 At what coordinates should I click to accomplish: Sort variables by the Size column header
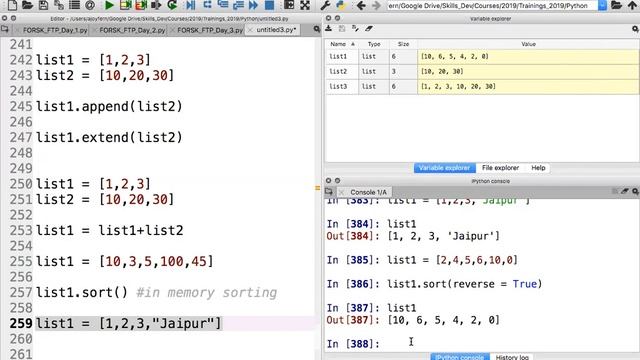click(x=403, y=44)
